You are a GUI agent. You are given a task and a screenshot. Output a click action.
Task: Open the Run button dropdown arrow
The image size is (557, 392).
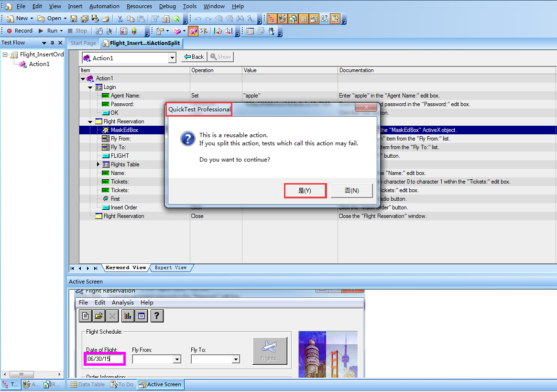point(62,31)
